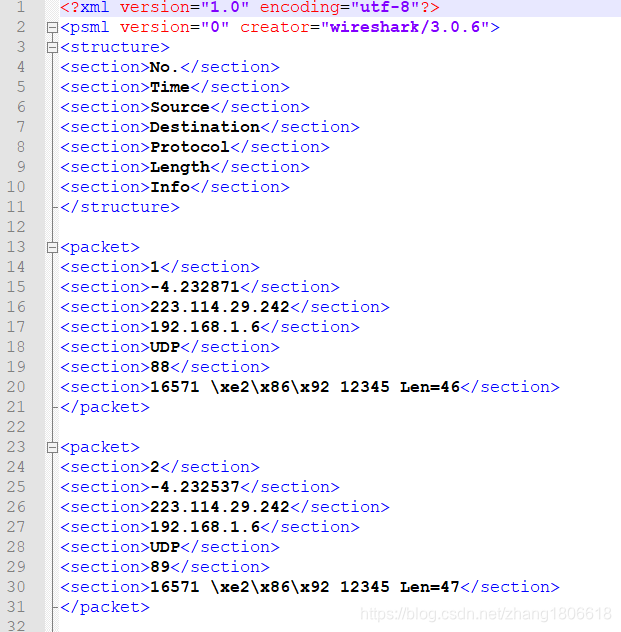Image resolution: width=621 pixels, height=632 pixels.
Task: Click the xml declaration line
Action: (250, 8)
